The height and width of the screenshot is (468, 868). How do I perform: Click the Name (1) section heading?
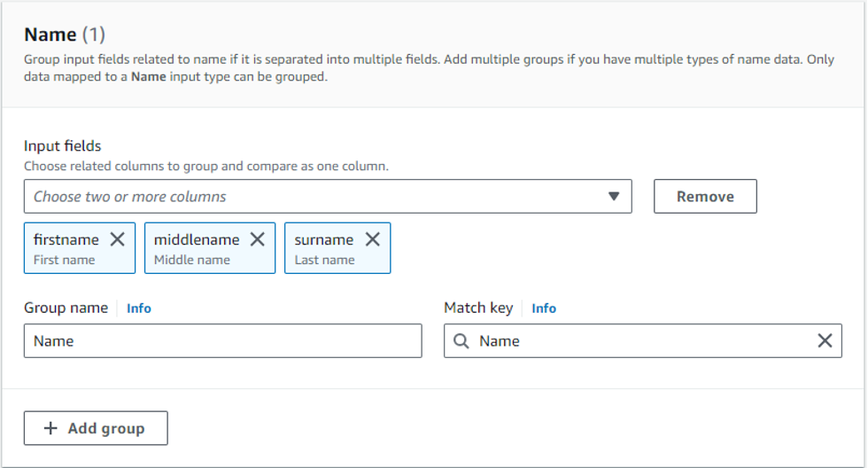click(x=64, y=35)
